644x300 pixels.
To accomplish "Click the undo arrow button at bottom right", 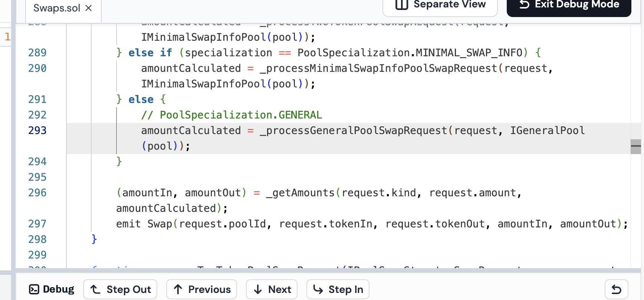I will pyautogui.click(x=616, y=289).
